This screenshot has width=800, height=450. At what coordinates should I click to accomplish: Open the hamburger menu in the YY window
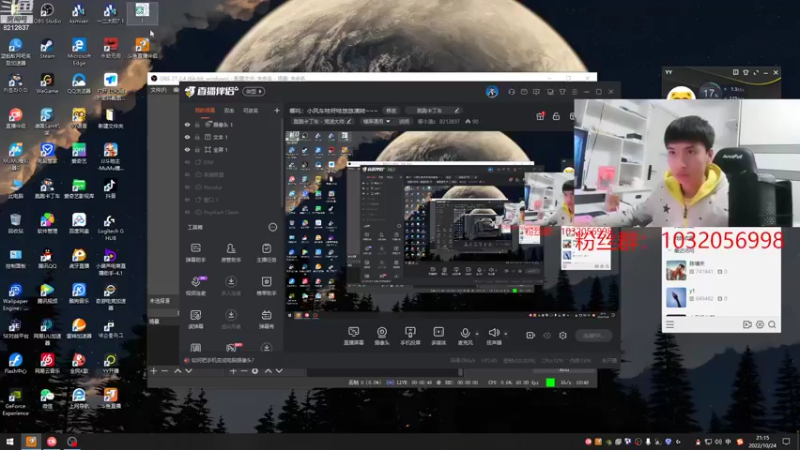tap(670, 324)
